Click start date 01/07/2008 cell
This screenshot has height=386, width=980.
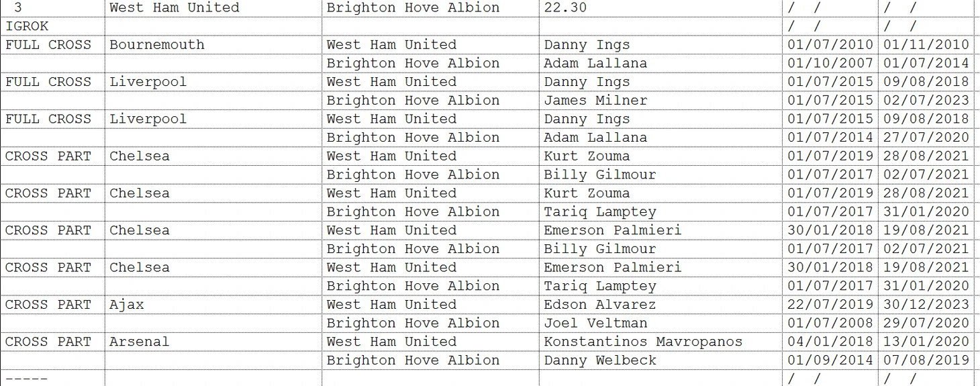(830, 323)
